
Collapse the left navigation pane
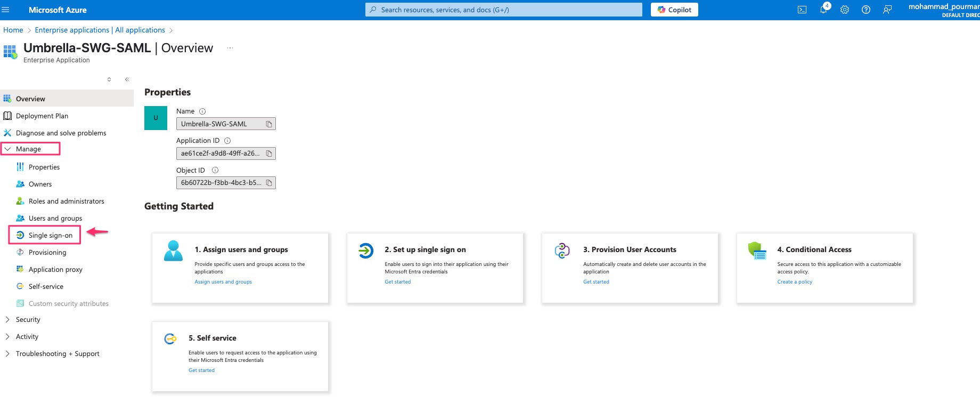coord(127,79)
